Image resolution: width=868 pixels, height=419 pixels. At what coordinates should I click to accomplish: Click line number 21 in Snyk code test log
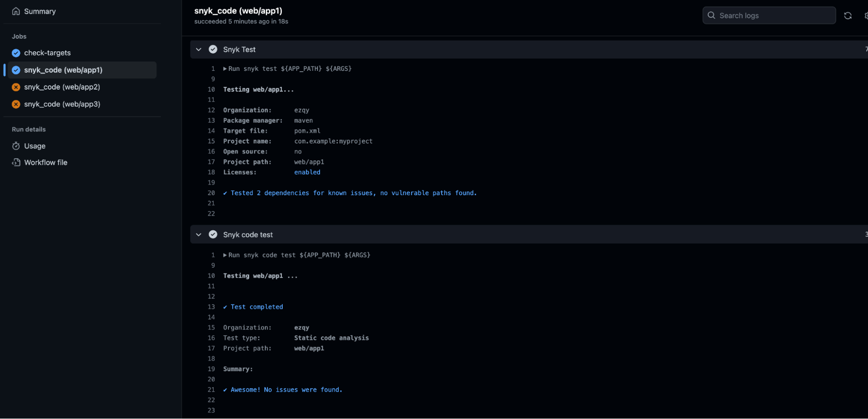point(211,390)
